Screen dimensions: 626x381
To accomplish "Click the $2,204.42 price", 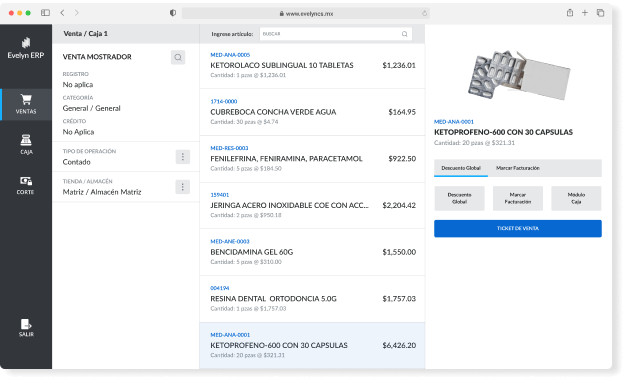I will [399, 206].
